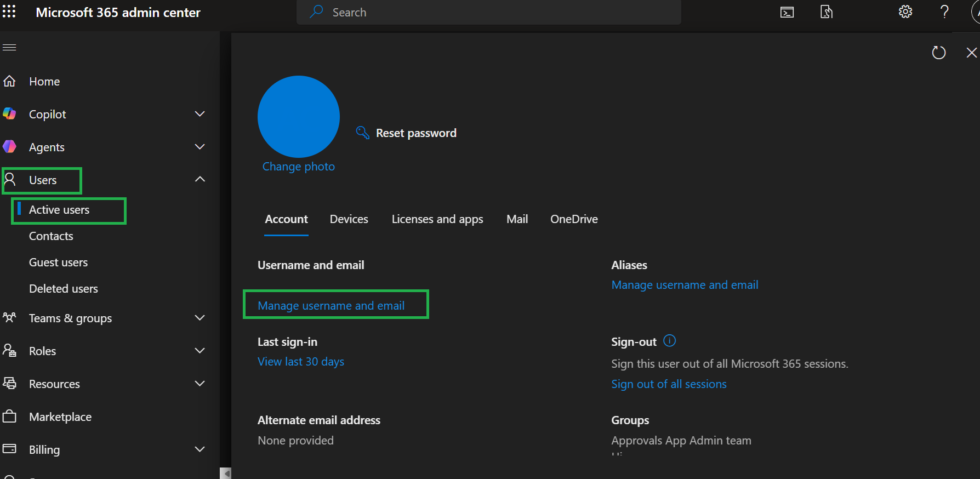Go to Home in navigation
The width and height of the screenshot is (980, 479).
[44, 82]
